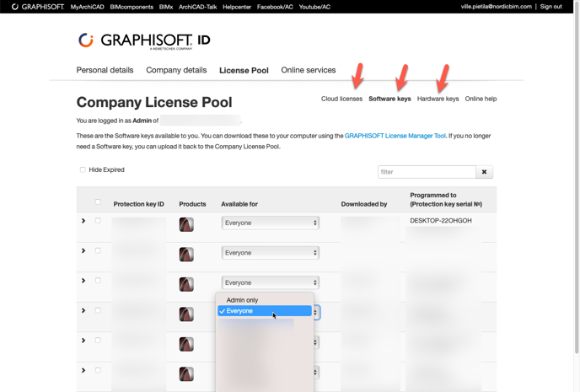Click the ArchiCAD product icon in the second table row
Screen dimensions: 580x392
186,255
